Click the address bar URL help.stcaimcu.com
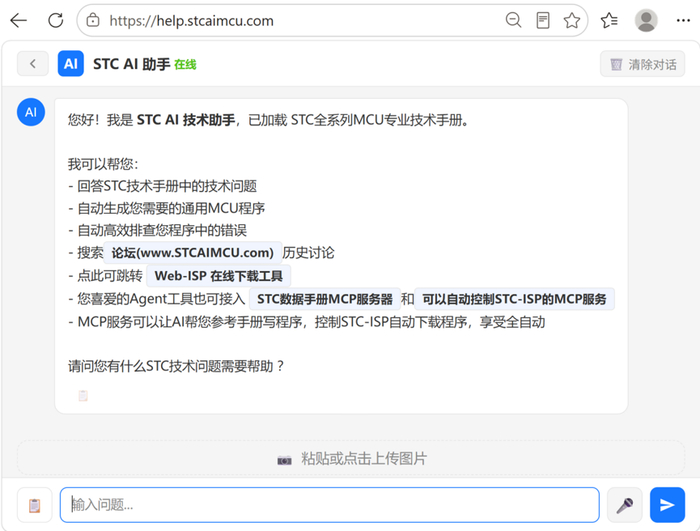 (x=191, y=21)
